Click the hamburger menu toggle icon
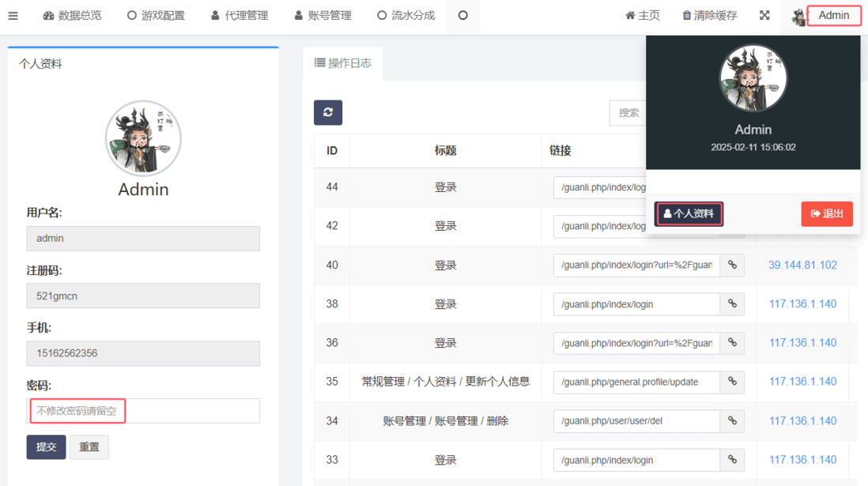Screen dimensions: 868x486 coord(13,16)
